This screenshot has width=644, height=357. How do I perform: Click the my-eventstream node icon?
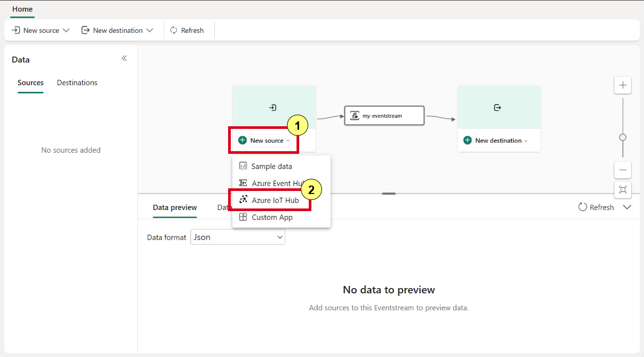pos(355,116)
